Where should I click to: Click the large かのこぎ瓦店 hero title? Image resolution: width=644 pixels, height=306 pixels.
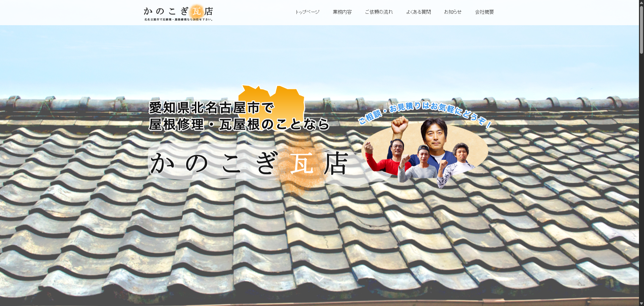pyautogui.click(x=249, y=164)
